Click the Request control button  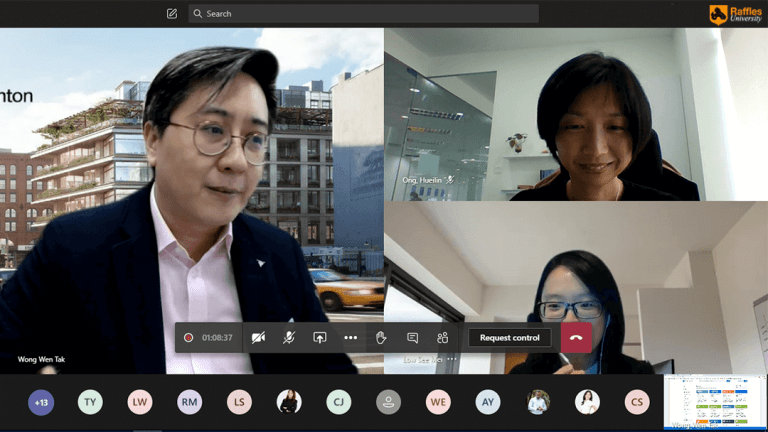click(509, 338)
